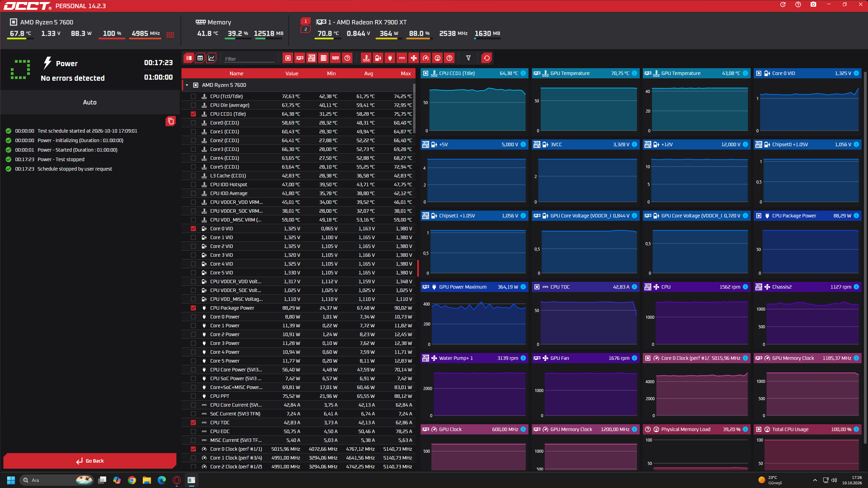Toggle the storage sensor filter icon

324,58
